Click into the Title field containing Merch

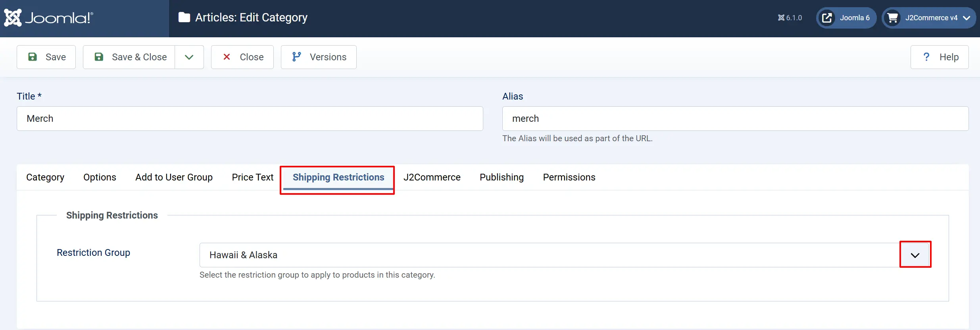(250, 119)
